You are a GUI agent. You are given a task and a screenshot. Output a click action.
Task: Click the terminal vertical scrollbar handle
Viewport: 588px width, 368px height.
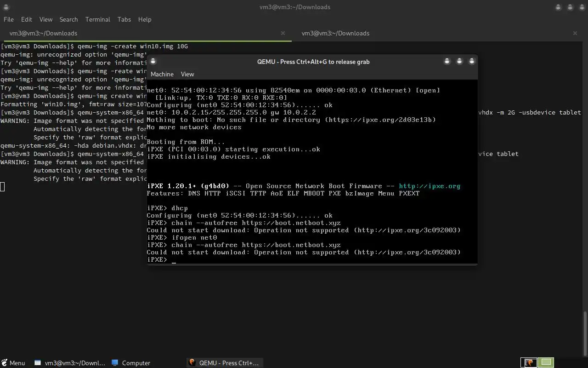click(585, 333)
